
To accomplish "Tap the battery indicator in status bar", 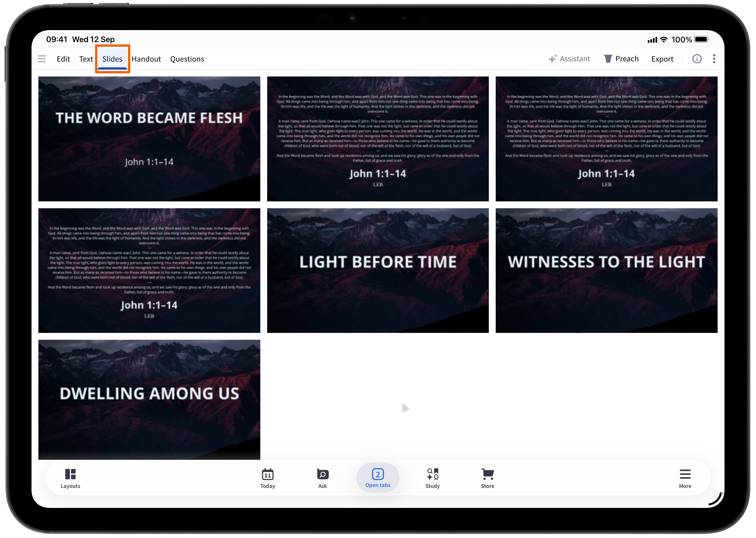I will coord(702,40).
